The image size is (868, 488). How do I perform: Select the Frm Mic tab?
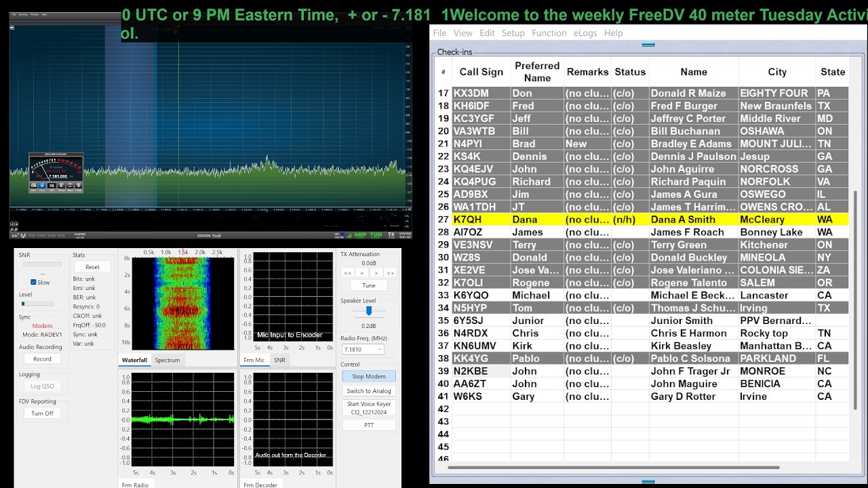coord(255,360)
